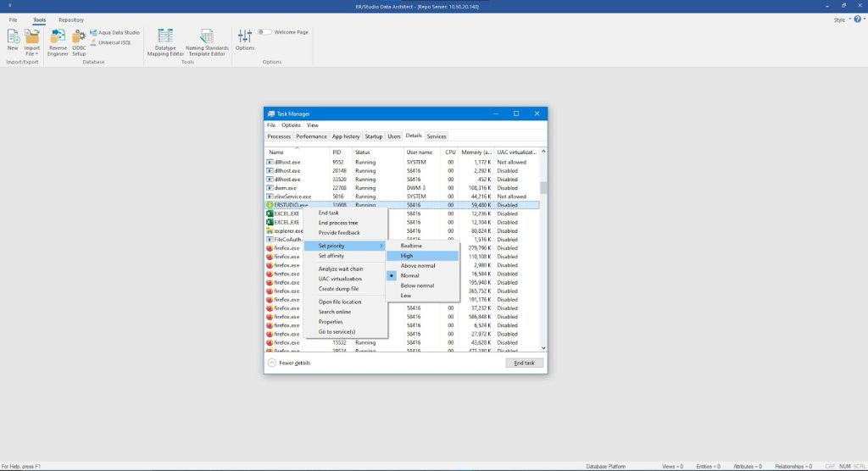Switch to the Repository ribbon tab

71,20
